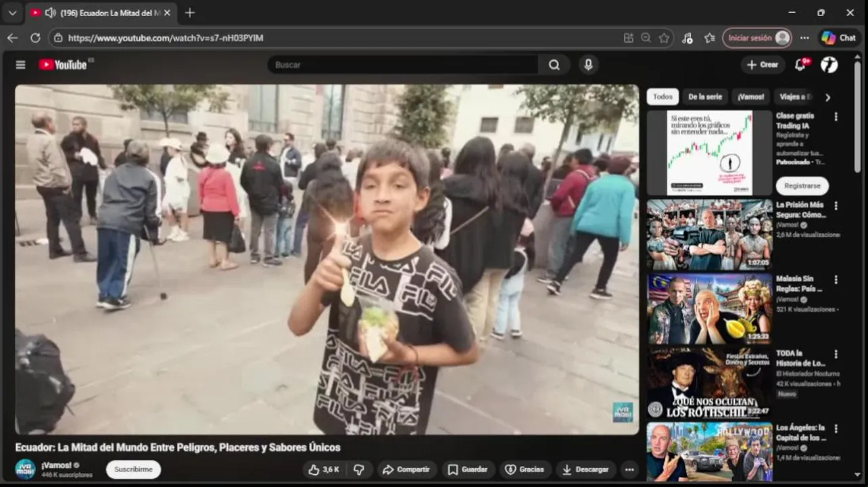
Task: Click Iniciar sesión profile button
Action: (x=757, y=38)
